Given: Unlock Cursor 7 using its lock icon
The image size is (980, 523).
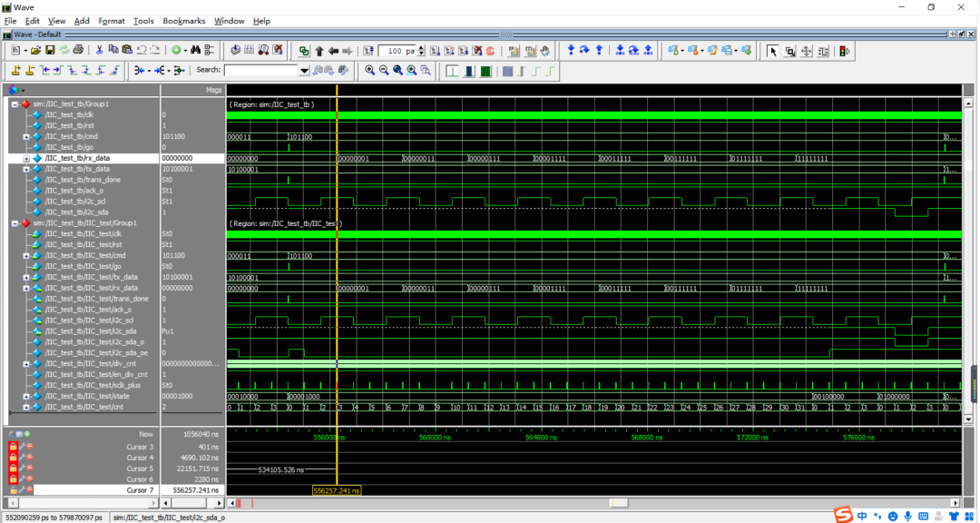Looking at the screenshot, I should click(13, 490).
